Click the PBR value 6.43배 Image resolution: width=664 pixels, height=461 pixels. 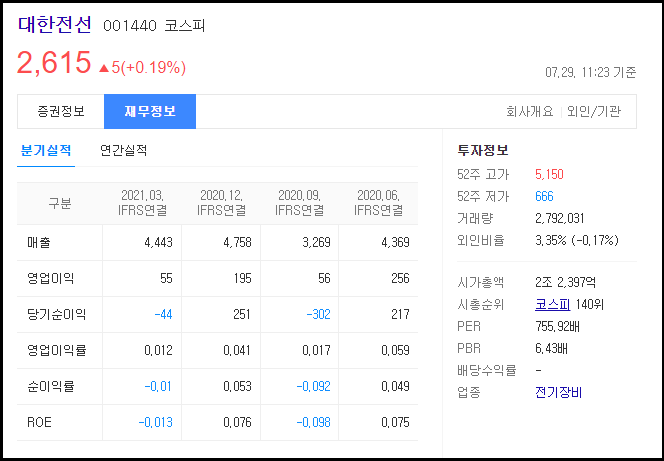551,348
